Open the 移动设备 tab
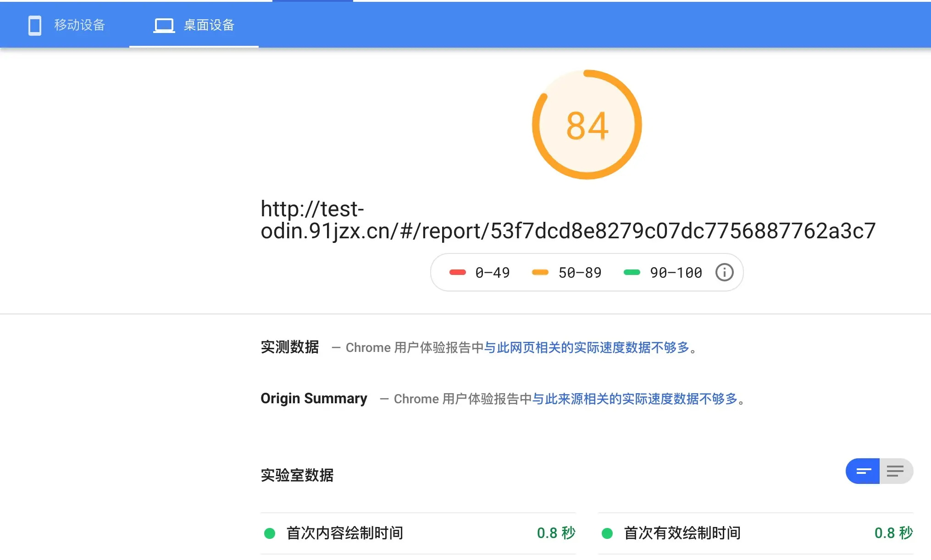Screen dimensions: 931x560 [79, 25]
